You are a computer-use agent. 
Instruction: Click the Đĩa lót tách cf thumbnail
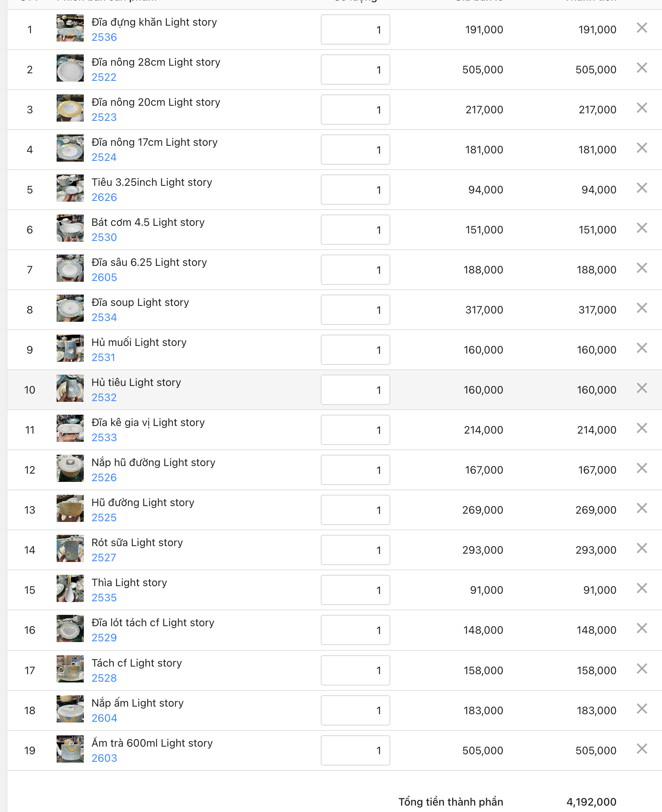(70, 629)
